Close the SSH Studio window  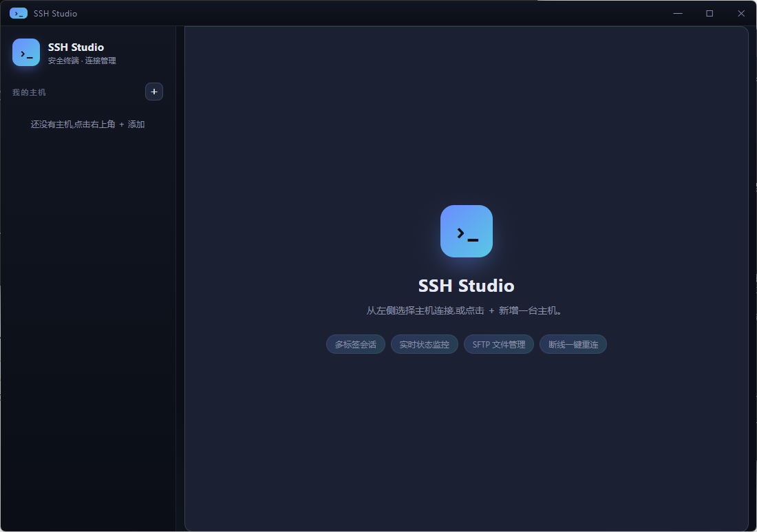click(741, 14)
